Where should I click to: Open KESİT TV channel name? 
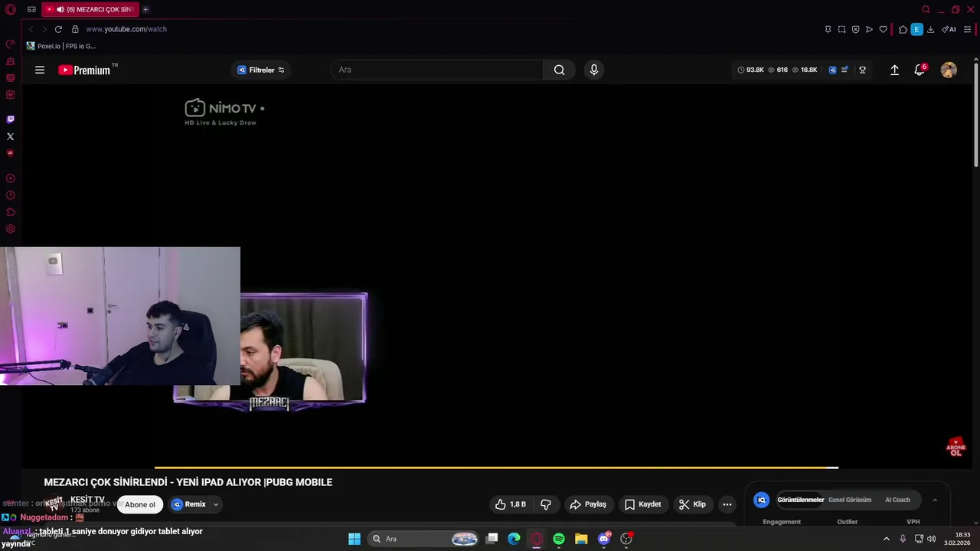tap(87, 500)
